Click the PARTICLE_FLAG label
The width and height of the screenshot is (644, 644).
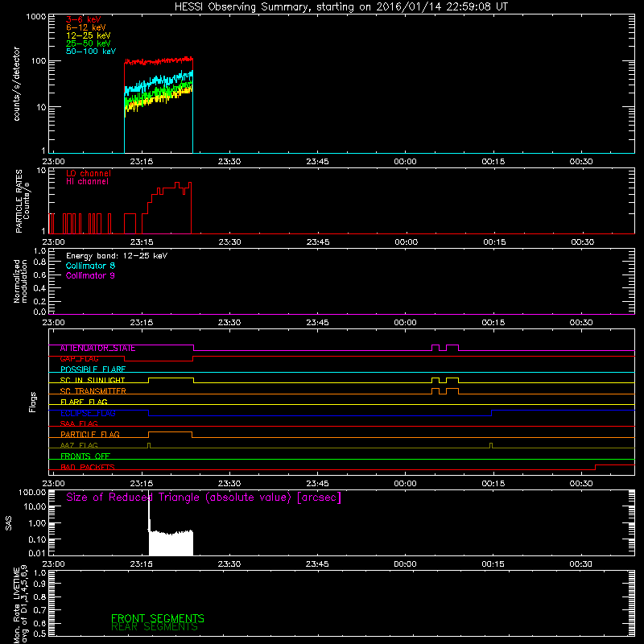[90, 435]
